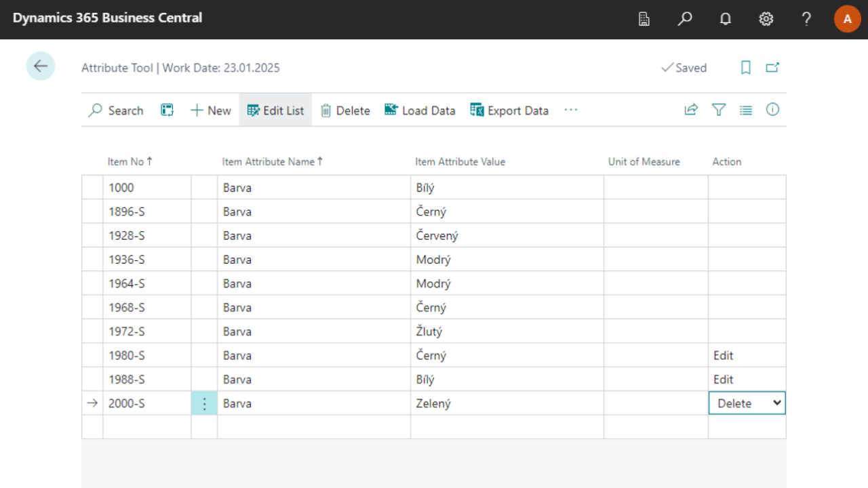Bookmark this page with the bookmark icon
This screenshot has width=868, height=488.
(x=746, y=68)
